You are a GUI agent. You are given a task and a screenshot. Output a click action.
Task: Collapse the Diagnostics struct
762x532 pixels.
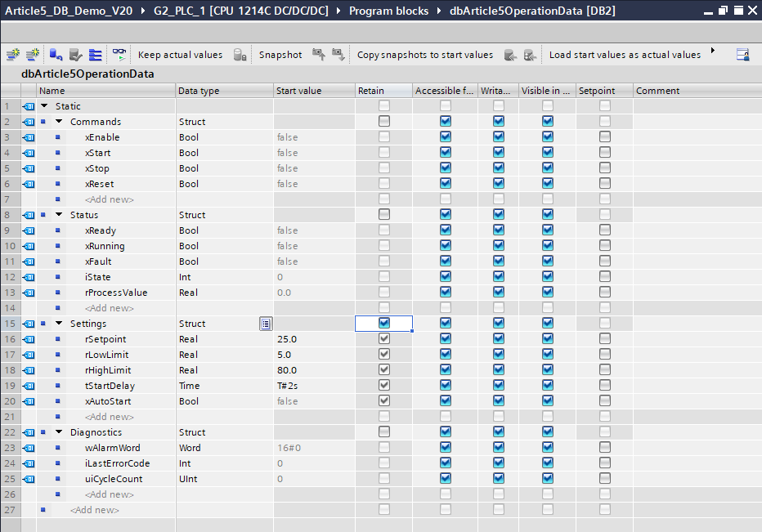click(59, 432)
